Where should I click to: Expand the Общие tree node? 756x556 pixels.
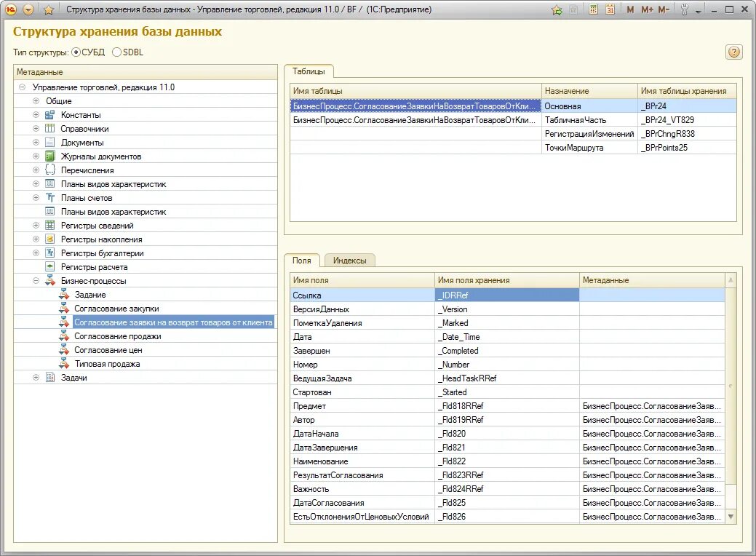(36, 100)
